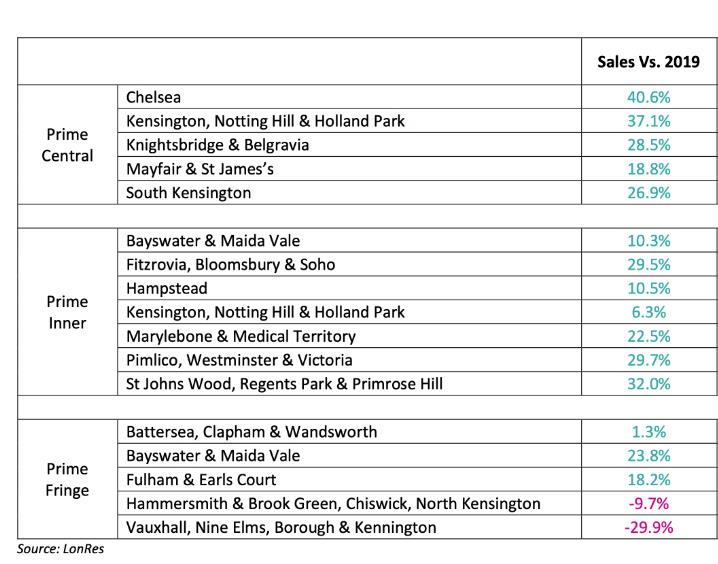Click Marylebone & Medical Territory cell

[241, 336]
